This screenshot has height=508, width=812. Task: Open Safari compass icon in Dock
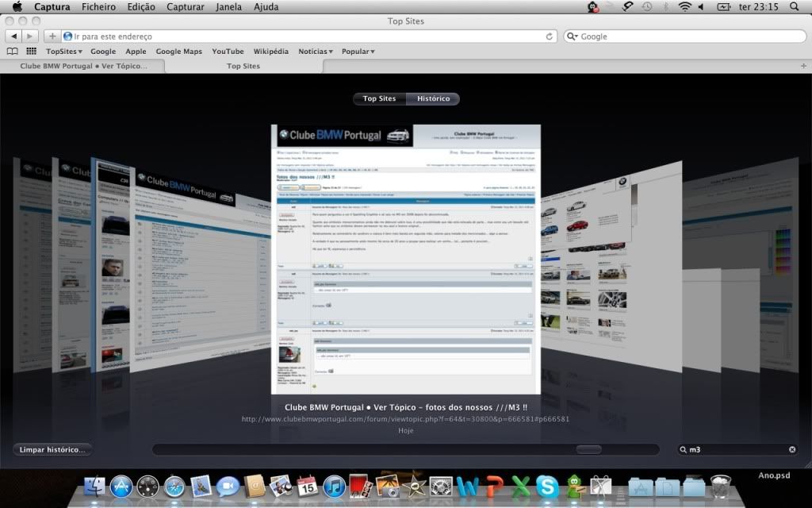pos(174,487)
